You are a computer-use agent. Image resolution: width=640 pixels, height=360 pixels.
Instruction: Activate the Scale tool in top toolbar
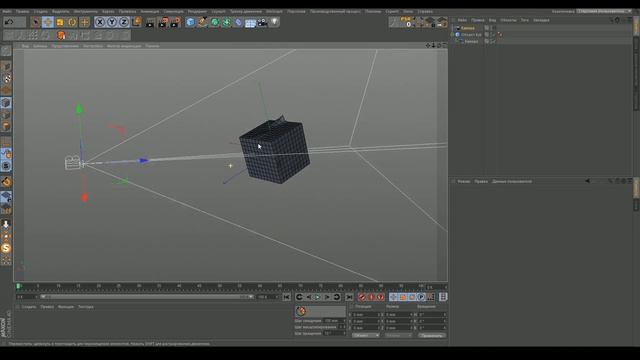[x=60, y=22]
